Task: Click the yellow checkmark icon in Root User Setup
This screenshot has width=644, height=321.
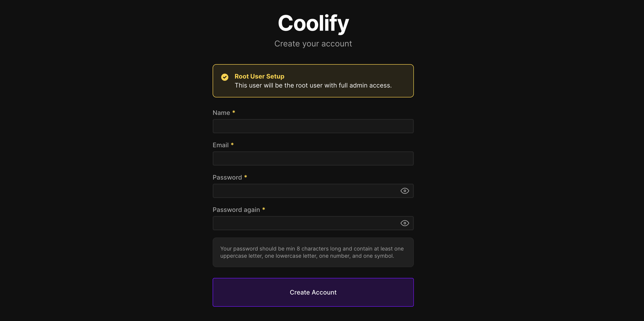Action: click(x=224, y=77)
